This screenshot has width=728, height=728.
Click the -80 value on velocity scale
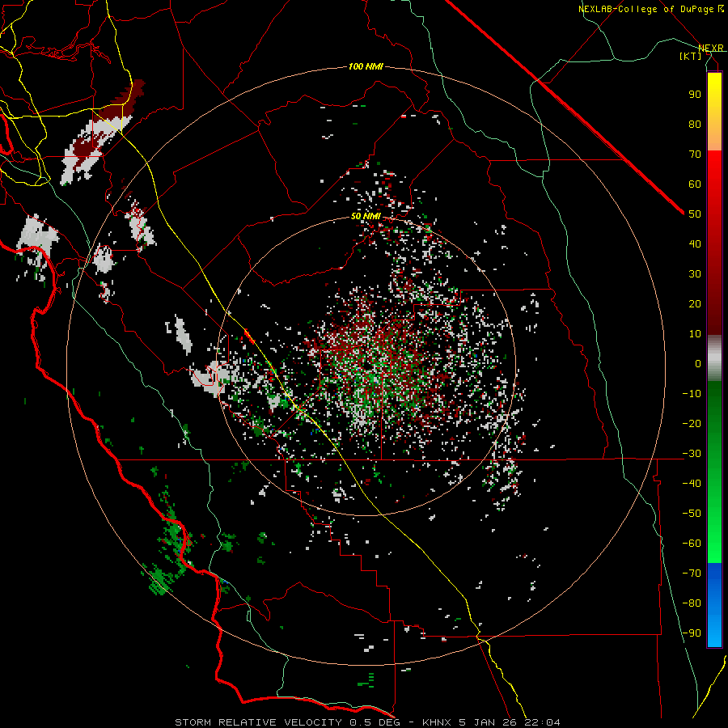click(692, 603)
